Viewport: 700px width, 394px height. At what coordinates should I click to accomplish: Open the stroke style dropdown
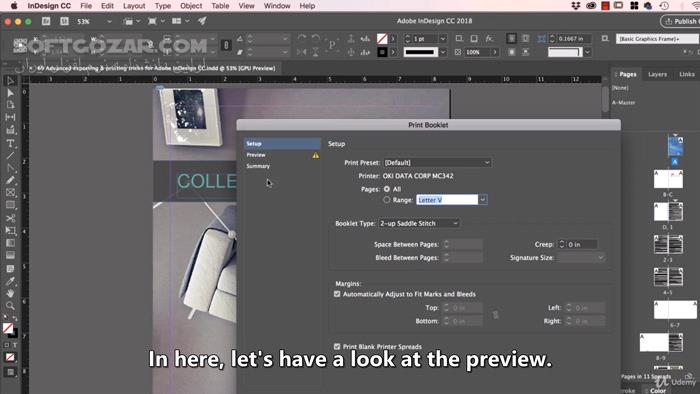pyautogui.click(x=443, y=52)
